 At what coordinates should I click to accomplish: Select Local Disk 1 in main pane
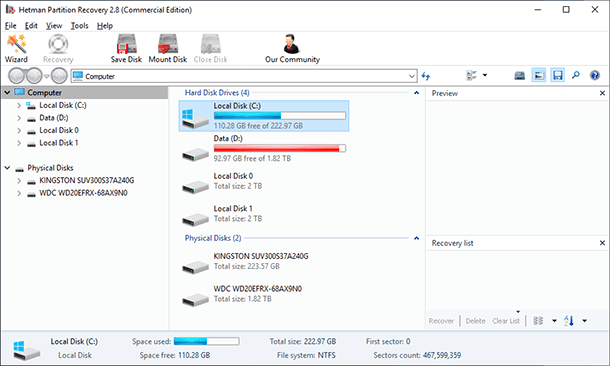point(264,214)
